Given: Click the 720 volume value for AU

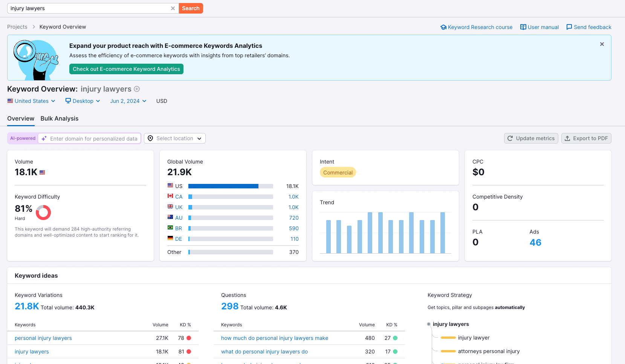Looking at the screenshot, I should (294, 218).
